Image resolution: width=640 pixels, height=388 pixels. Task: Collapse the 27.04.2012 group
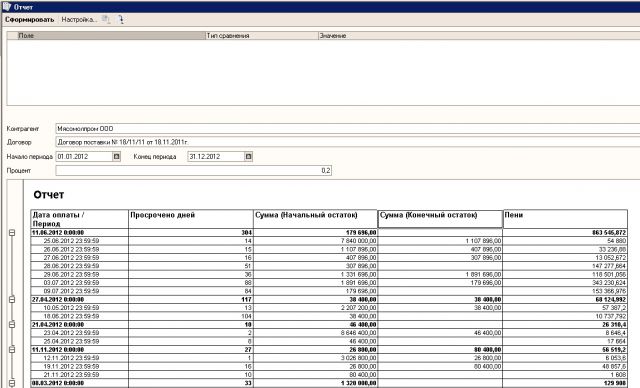coord(12,299)
